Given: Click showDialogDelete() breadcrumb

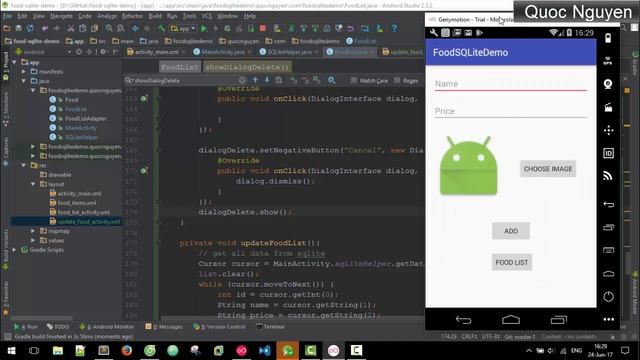Looking at the screenshot, I should 247,67.
